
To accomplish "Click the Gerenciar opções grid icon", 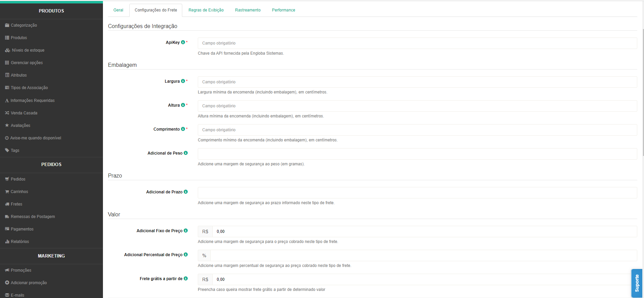I will click(7, 63).
